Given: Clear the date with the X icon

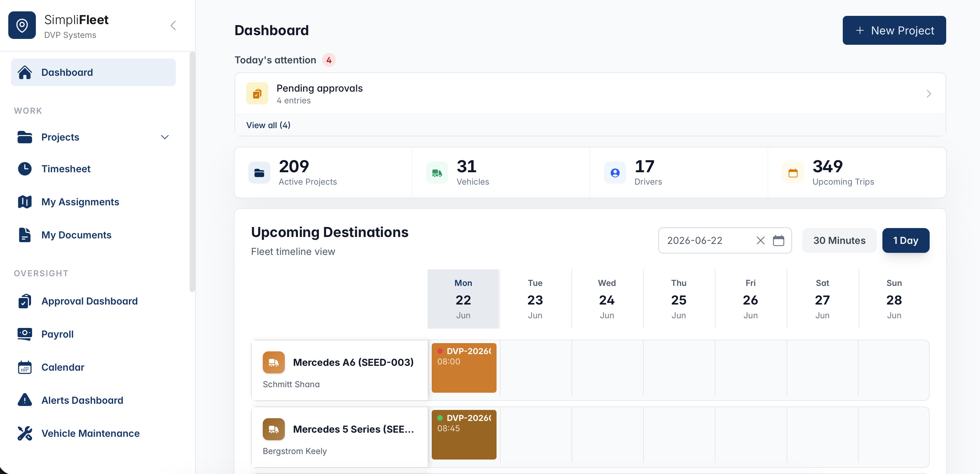Looking at the screenshot, I should coord(760,240).
